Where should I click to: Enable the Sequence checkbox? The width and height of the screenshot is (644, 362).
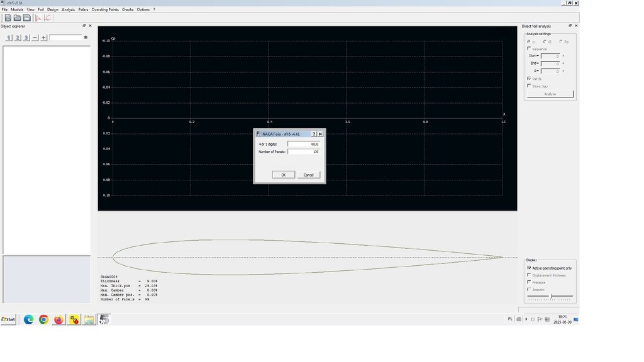(529, 49)
